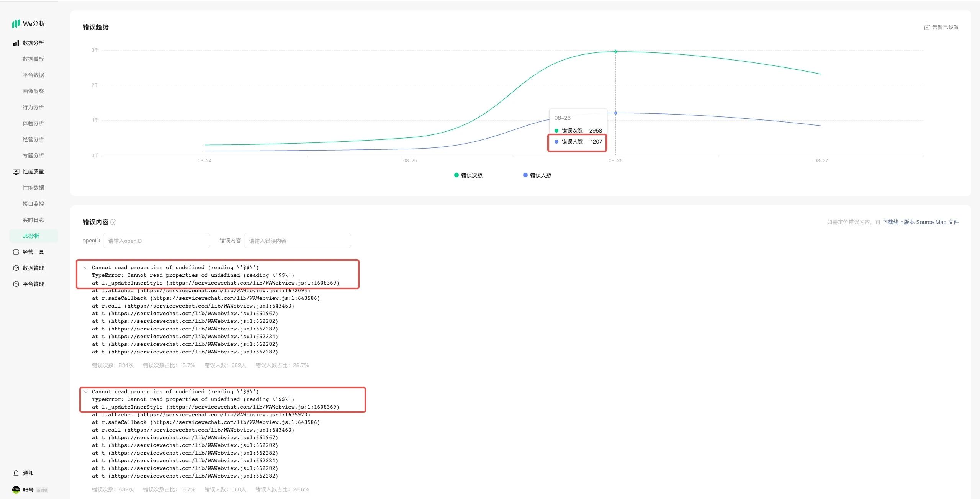Open the JS分析 menu item
980x499 pixels.
(31, 236)
